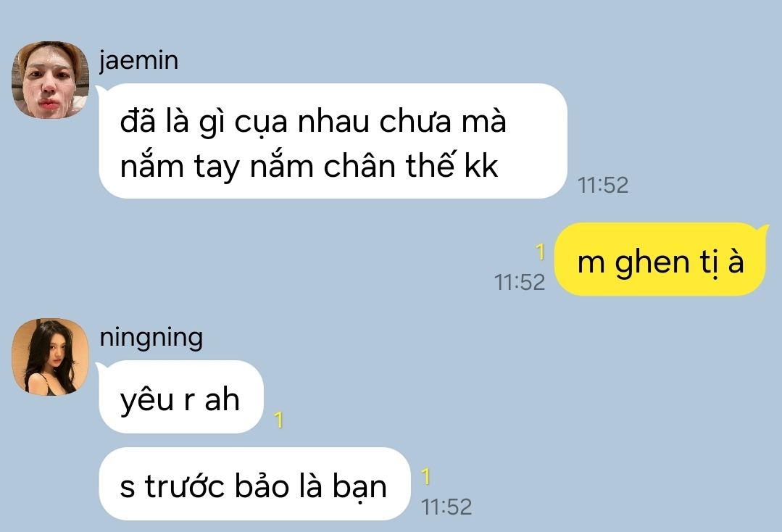782x532 pixels.
Task: Select jaemin's "nắm tay nắm chân" message bubble
Action: pyautogui.click(x=333, y=141)
